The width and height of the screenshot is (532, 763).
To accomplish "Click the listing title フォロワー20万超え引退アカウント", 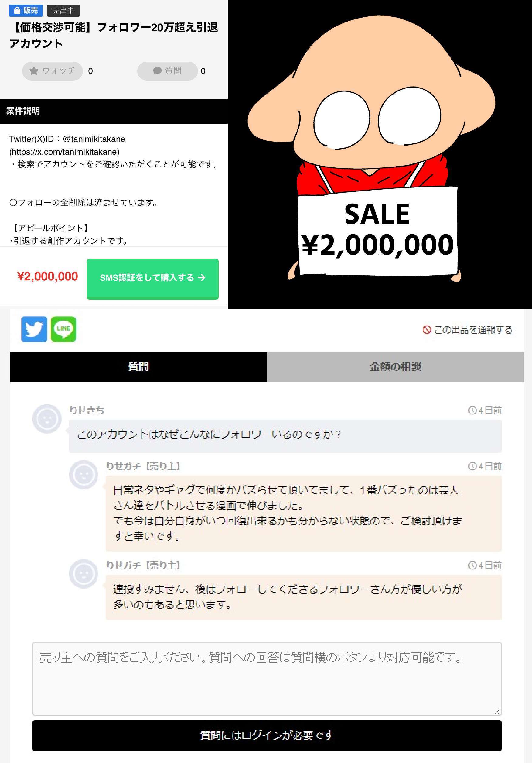I will pos(114,35).
